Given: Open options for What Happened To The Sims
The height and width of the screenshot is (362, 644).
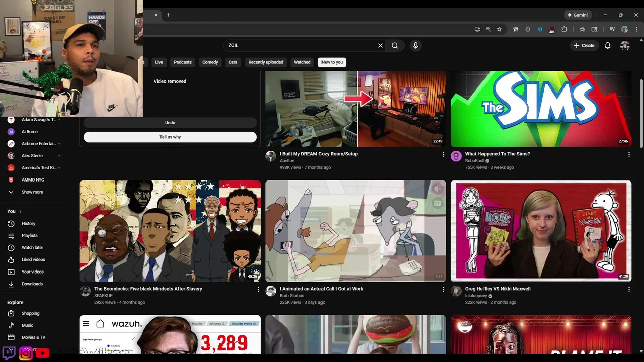Looking at the screenshot, I should pyautogui.click(x=629, y=154).
